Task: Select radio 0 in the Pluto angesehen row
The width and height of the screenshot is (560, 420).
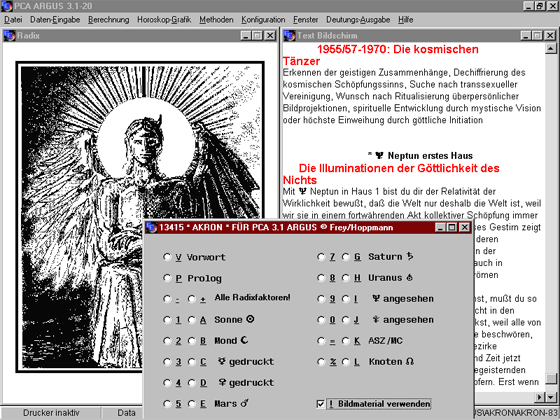Action: click(321, 320)
